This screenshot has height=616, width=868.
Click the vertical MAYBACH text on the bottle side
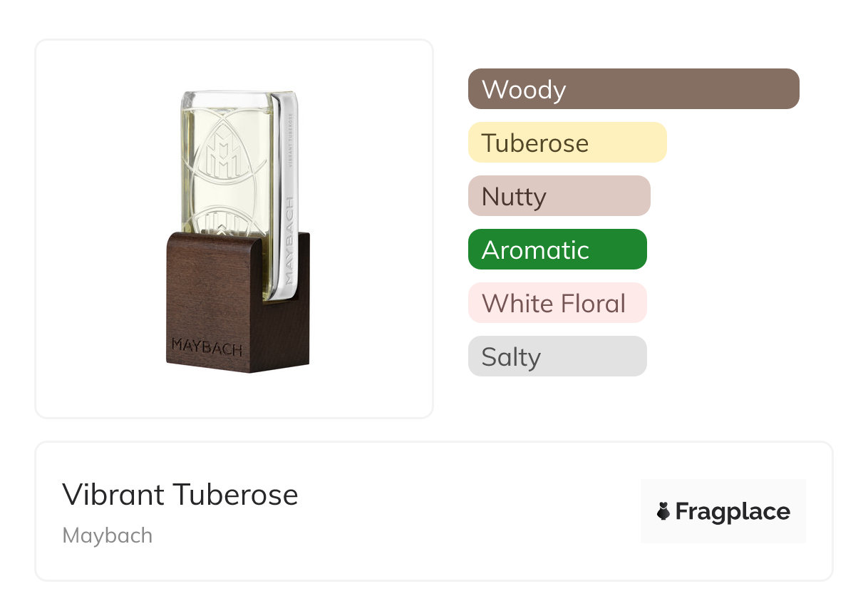tap(289, 239)
